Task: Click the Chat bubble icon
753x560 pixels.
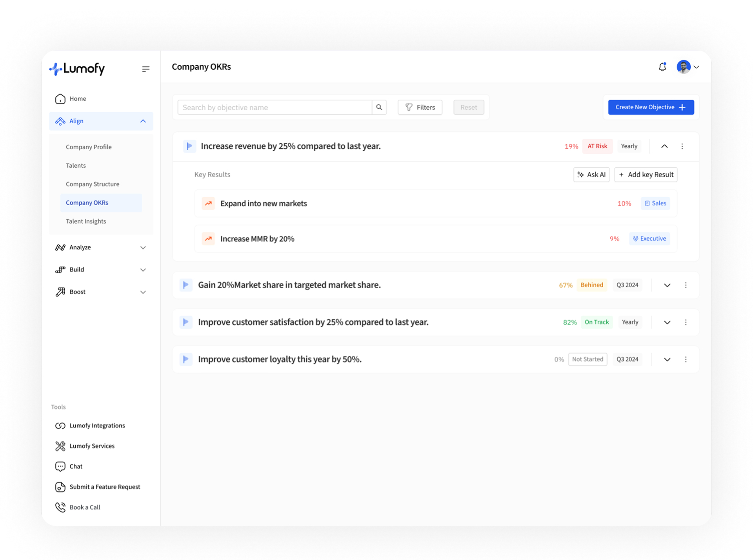Action: tap(60, 466)
